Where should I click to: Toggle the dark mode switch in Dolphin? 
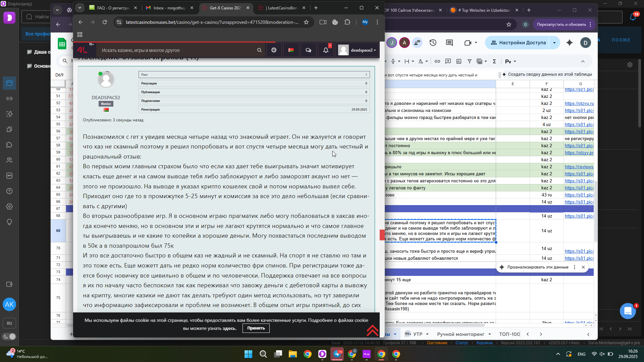coord(9,337)
